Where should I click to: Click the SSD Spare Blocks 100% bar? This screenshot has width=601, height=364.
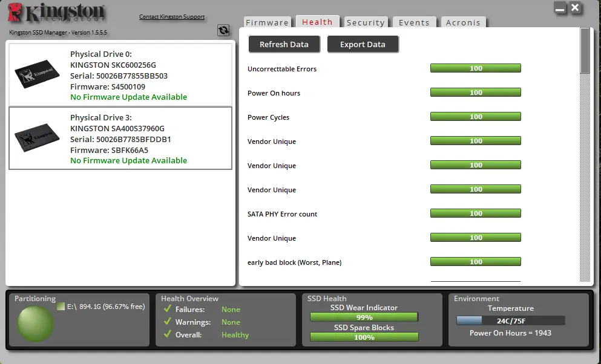coord(364,337)
